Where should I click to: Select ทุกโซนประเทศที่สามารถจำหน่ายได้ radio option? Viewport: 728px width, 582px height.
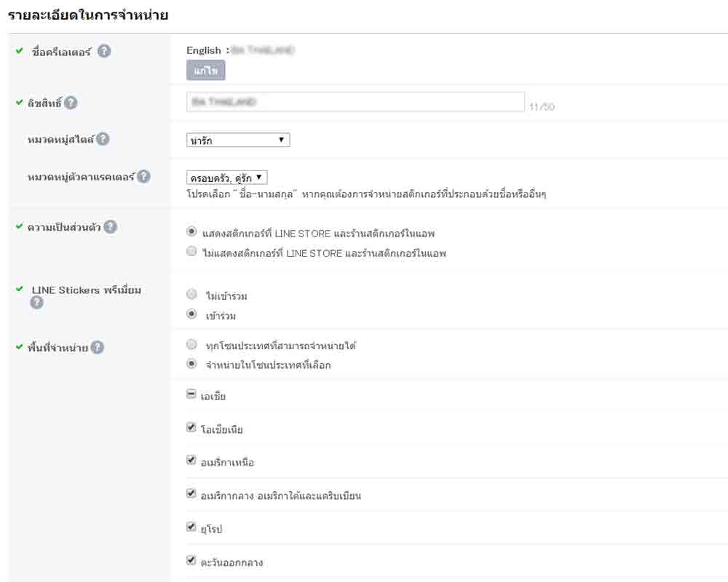(x=191, y=344)
